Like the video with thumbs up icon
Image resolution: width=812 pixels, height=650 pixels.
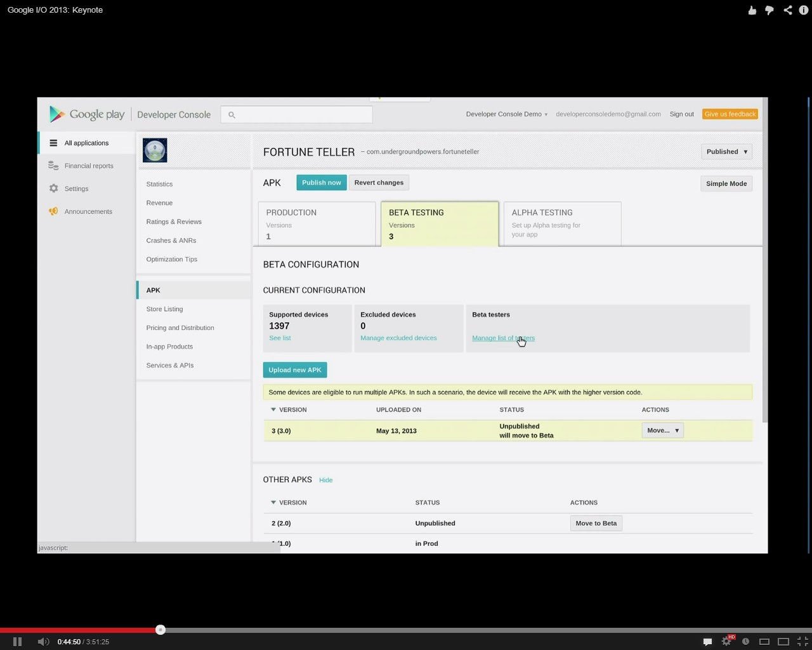pos(752,10)
